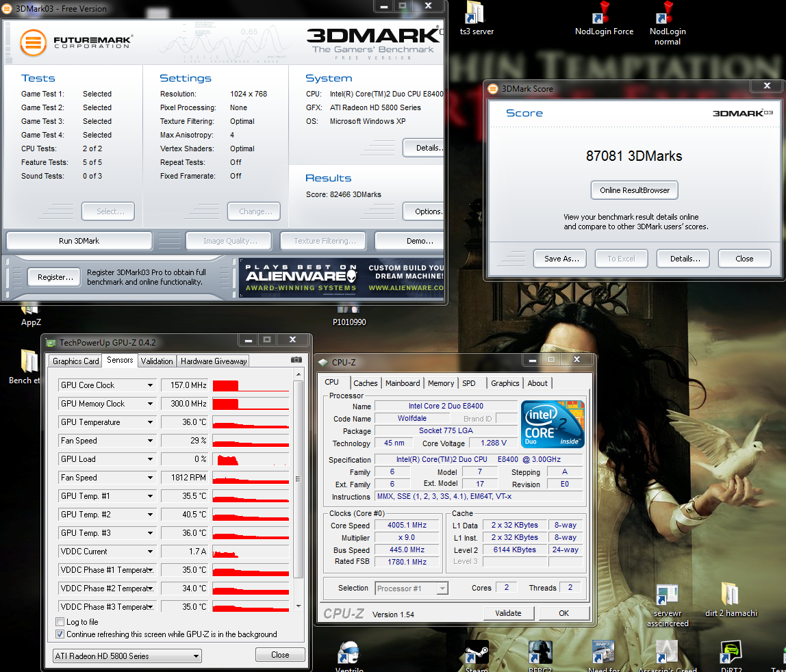The height and width of the screenshot is (672, 786).
Task: Click Save As in the Score window
Action: (560, 259)
